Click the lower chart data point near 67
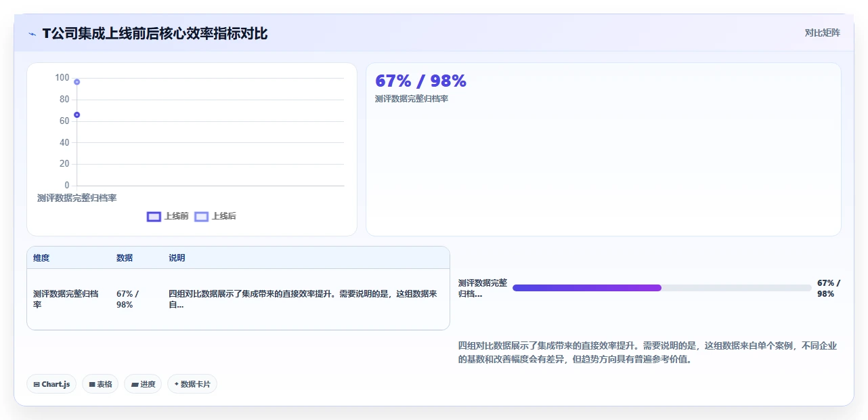 coord(77,114)
